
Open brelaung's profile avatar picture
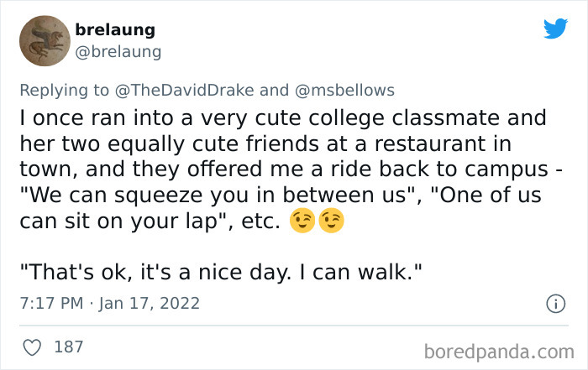(45, 41)
